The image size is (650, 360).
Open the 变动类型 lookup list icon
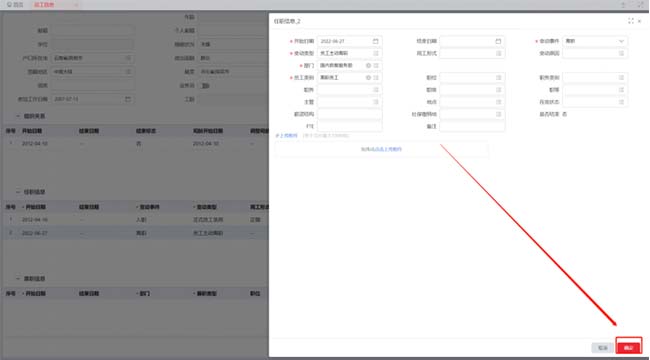376,54
